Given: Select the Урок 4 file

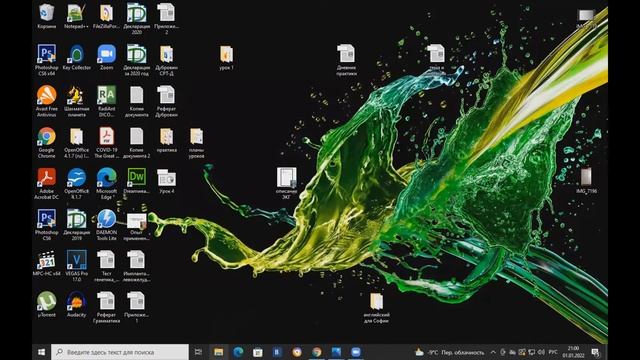Looking at the screenshot, I should coord(166,181).
